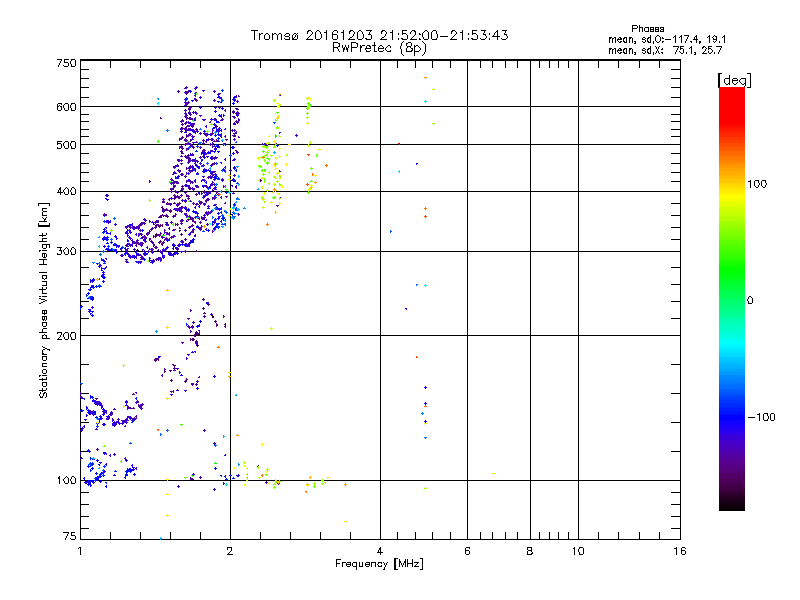Select the 'mean, sd,X: 75.1, 25.7' statistic line
Viewport: 800px width, 600px height.
click(x=665, y=50)
